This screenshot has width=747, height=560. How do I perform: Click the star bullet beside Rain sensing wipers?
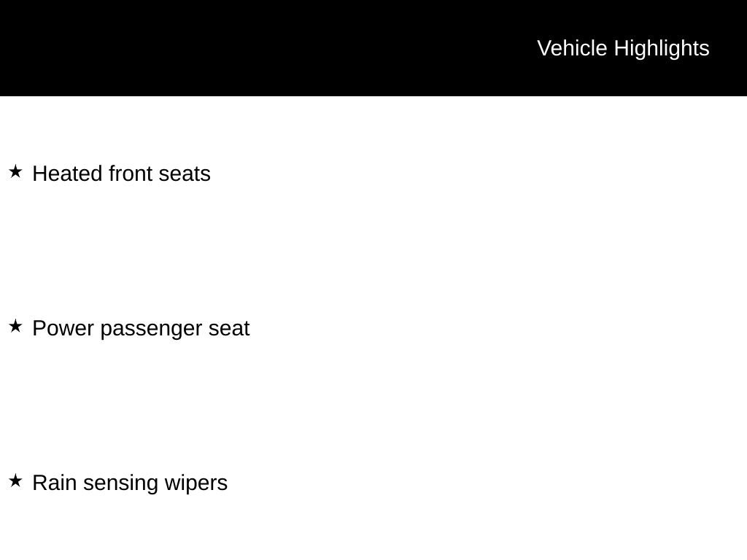[x=15, y=481]
